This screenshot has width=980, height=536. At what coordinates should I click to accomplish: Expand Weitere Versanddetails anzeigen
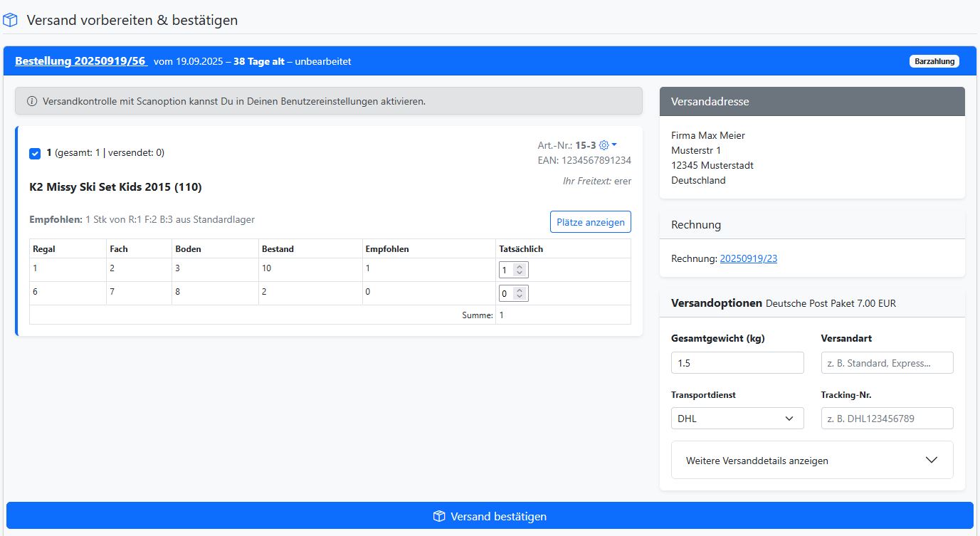click(811, 461)
